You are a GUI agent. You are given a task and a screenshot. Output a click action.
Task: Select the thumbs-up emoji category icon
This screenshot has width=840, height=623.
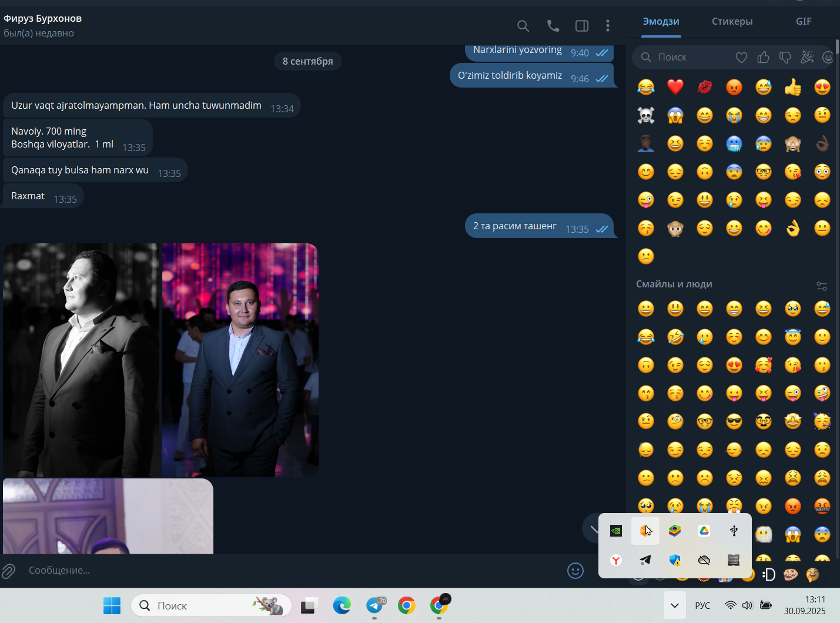764,57
